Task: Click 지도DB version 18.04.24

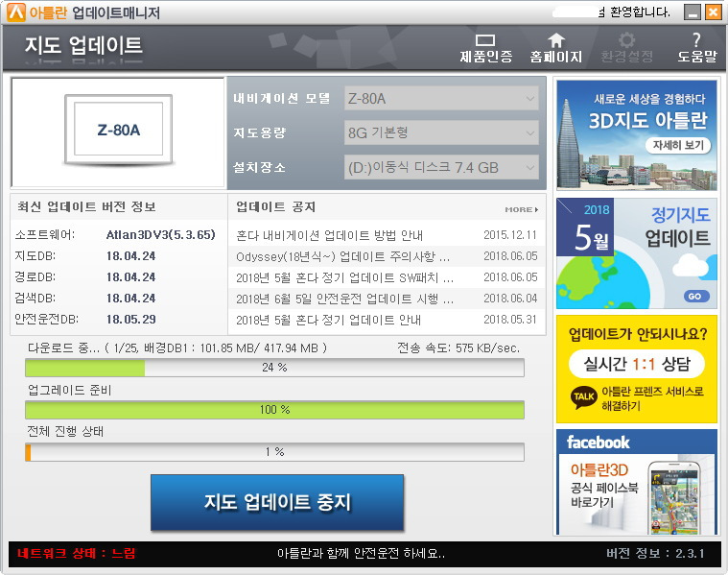Action: [131, 256]
